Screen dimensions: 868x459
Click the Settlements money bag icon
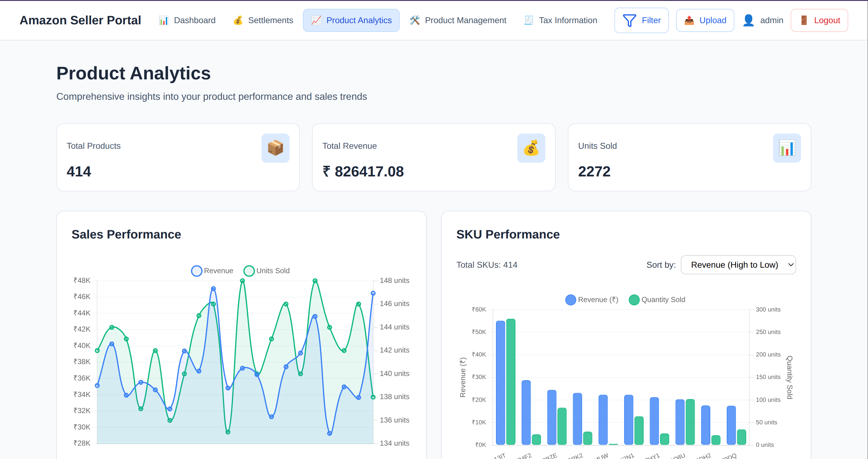[x=238, y=20]
